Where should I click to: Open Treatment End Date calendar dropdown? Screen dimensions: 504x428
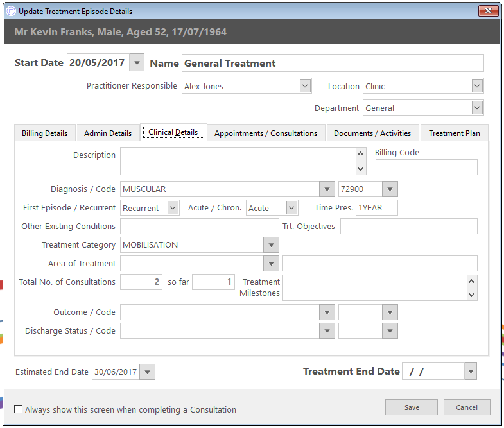click(471, 371)
